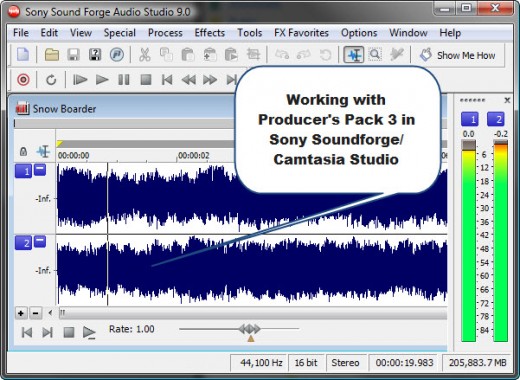Image resolution: width=520 pixels, height=380 pixels.
Task: Collapse channel 1 with minus button
Action: pos(40,170)
